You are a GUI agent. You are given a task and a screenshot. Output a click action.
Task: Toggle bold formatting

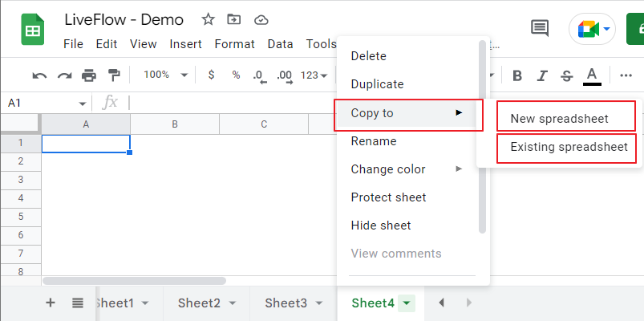tap(517, 75)
